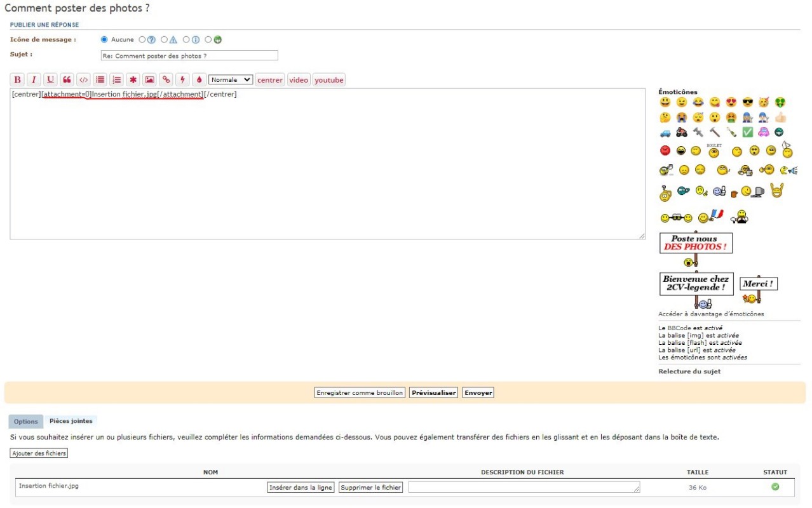Insert the green checkmark emoticon
Viewport: 812px width, 508px height.
point(748,132)
